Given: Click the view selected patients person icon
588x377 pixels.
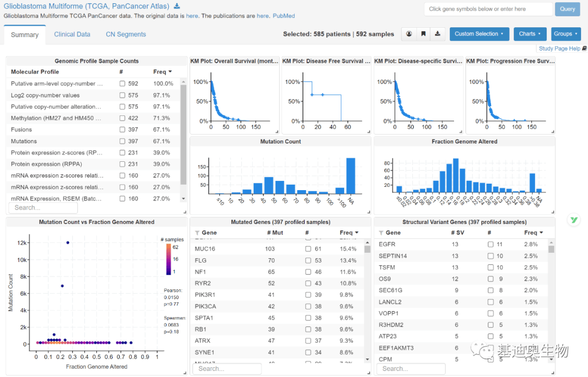Looking at the screenshot, I should pyautogui.click(x=409, y=34).
